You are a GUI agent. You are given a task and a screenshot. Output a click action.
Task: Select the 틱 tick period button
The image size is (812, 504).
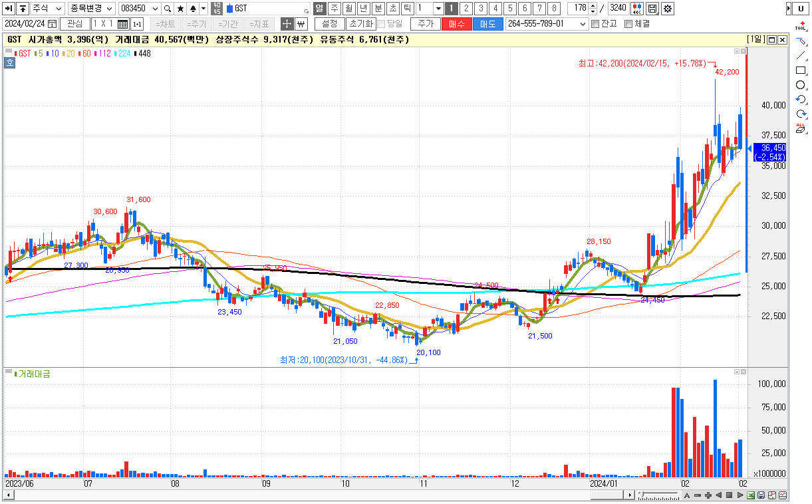click(407, 9)
